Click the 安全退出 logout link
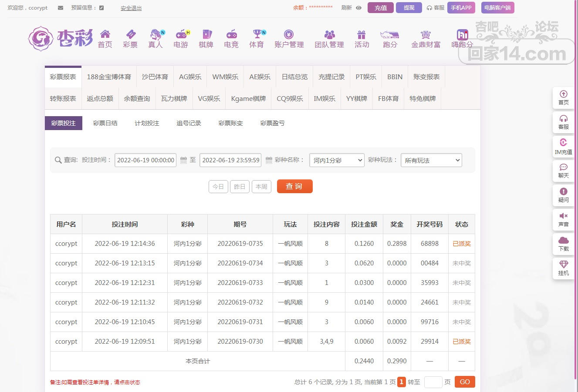Screen dimensions: 578x392 click(x=131, y=8)
